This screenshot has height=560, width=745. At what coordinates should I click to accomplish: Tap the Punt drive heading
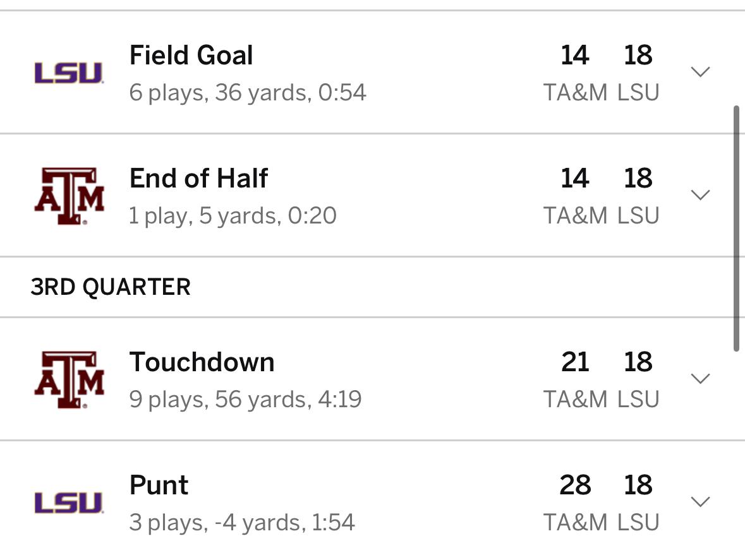tap(159, 486)
